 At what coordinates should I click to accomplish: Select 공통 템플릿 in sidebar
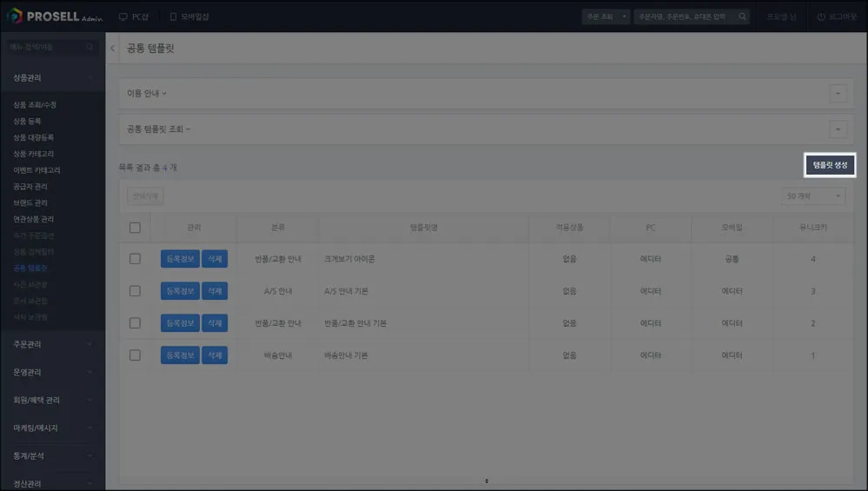pyautogui.click(x=30, y=269)
